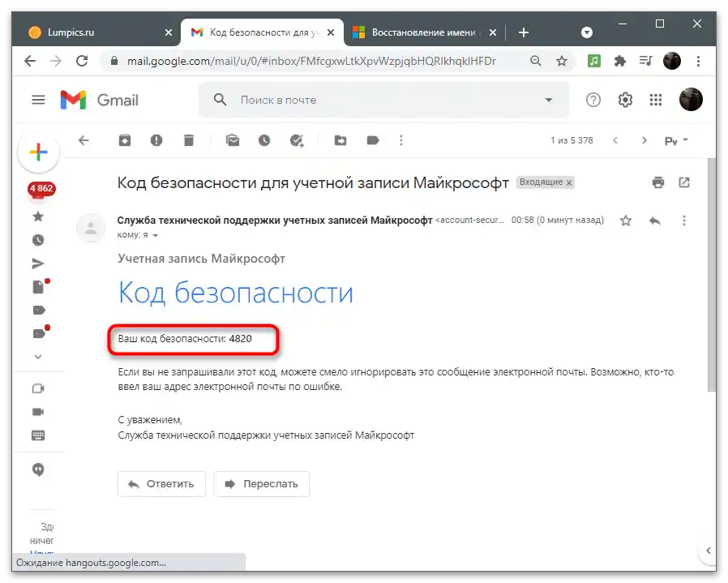728x583 pixels.
Task: Open Google account avatar in Gmail header
Action: tap(691, 100)
